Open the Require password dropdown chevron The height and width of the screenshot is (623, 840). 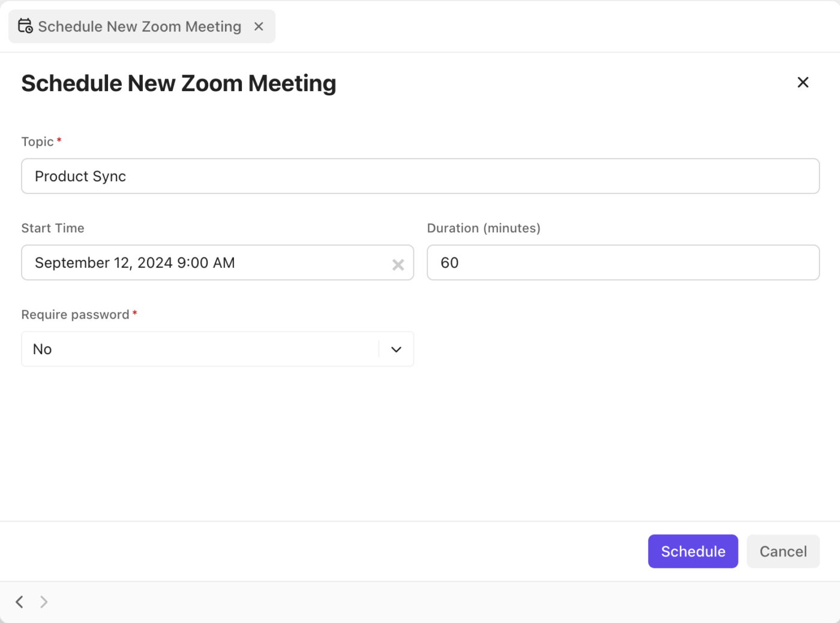(395, 349)
